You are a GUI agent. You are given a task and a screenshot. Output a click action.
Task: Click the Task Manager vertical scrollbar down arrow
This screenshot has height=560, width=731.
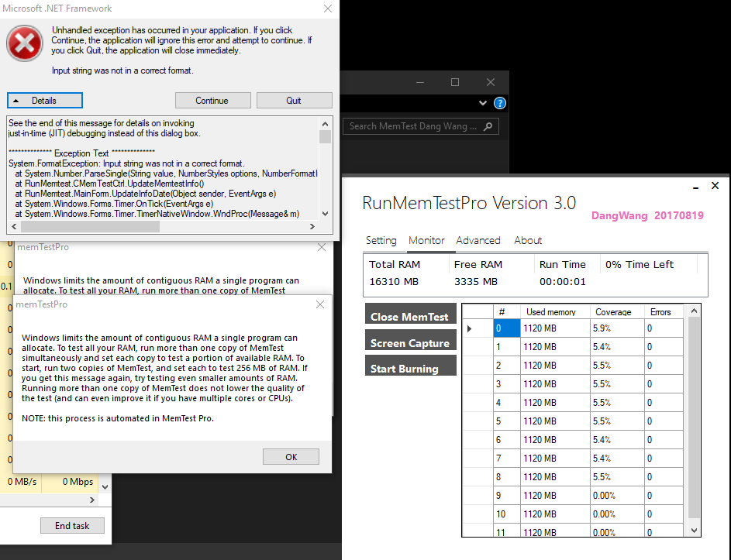pos(105,487)
